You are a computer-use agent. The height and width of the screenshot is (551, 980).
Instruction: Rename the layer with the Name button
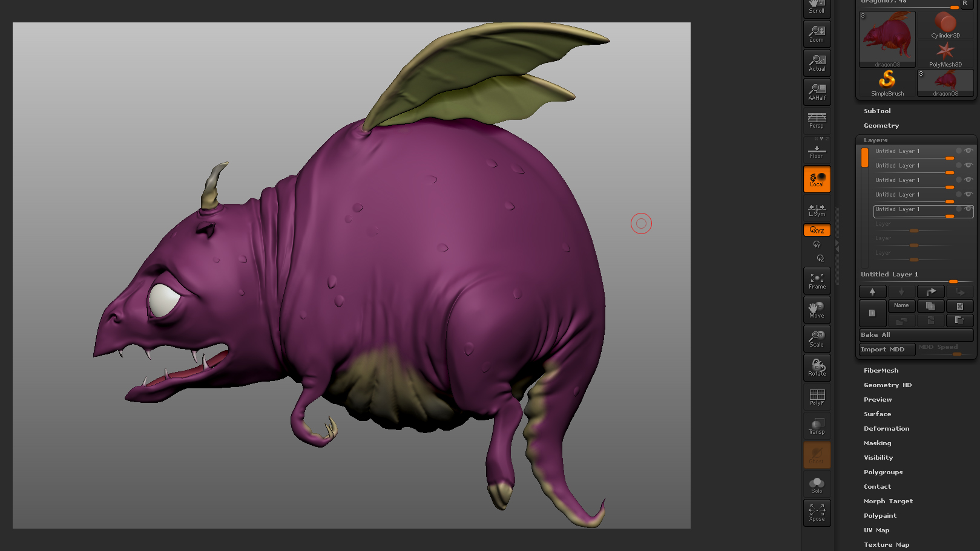pyautogui.click(x=901, y=306)
